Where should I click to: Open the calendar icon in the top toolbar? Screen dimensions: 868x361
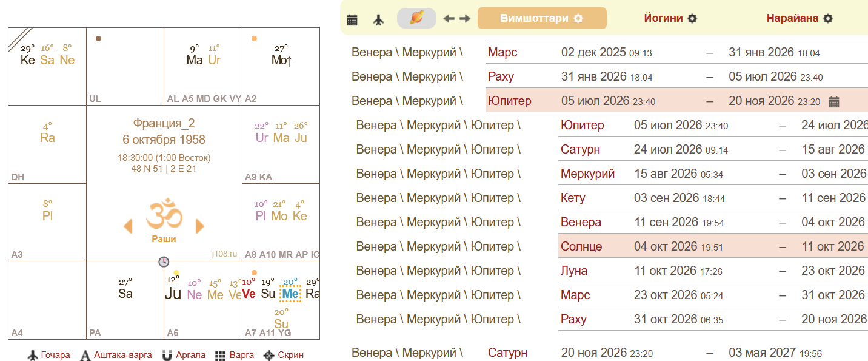352,19
